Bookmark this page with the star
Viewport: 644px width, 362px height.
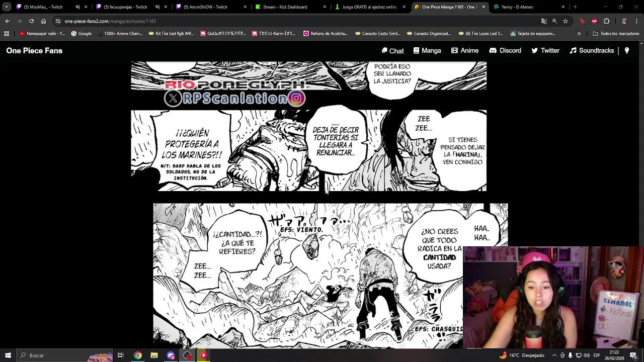pyautogui.click(x=566, y=21)
